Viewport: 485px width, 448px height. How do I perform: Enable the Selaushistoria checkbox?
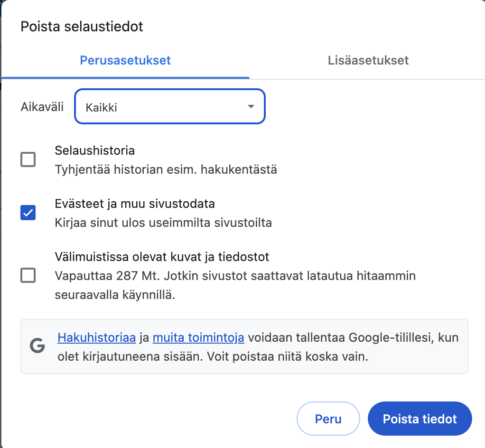[x=28, y=159]
